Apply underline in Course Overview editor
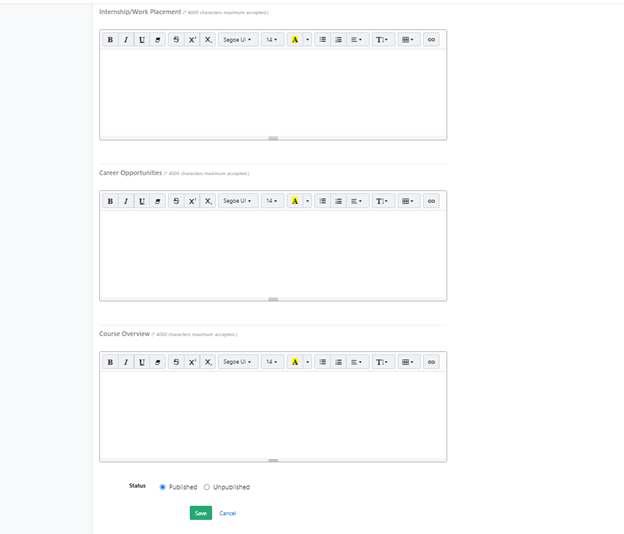Screen dimensions: 624x534 click(142, 362)
